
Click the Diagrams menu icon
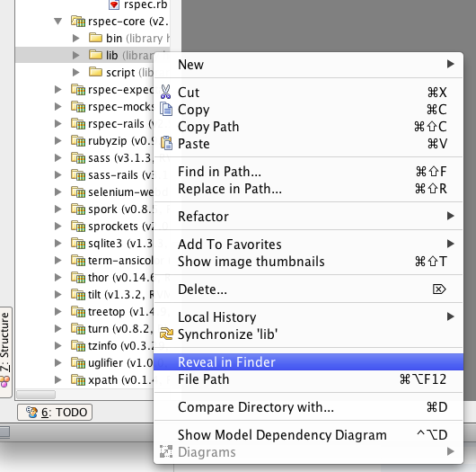tap(166, 451)
